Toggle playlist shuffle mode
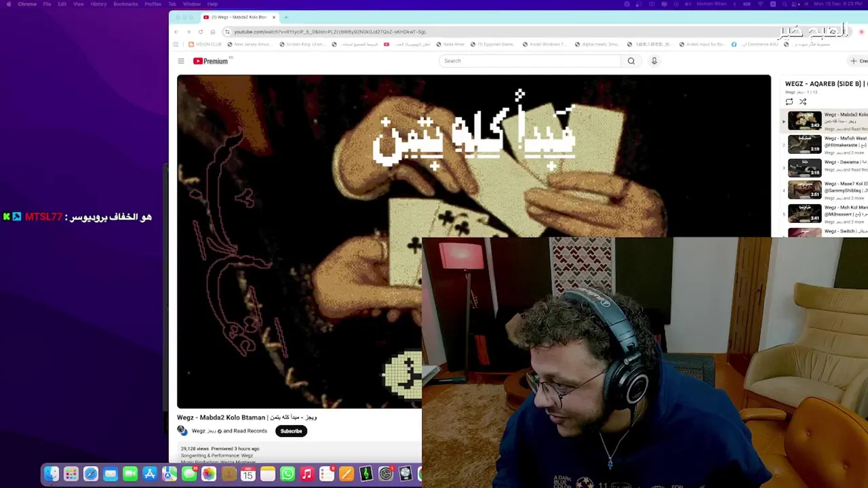Screen dimensions: 868x488 pos(803,102)
